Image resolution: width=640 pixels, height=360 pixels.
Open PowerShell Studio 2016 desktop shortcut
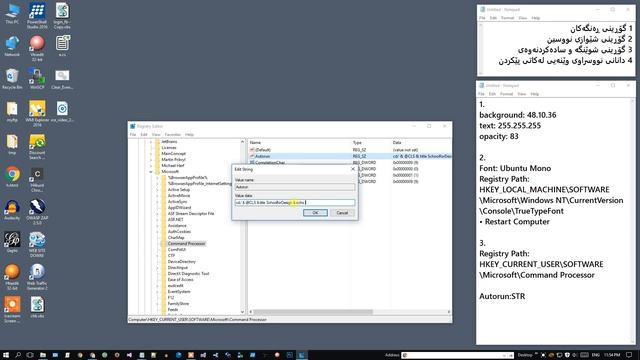point(37,16)
